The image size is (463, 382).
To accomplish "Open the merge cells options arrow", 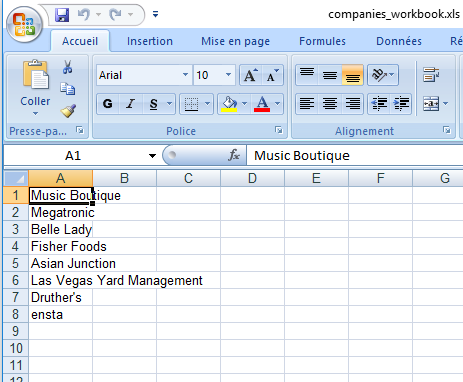I will pyautogui.click(x=446, y=104).
